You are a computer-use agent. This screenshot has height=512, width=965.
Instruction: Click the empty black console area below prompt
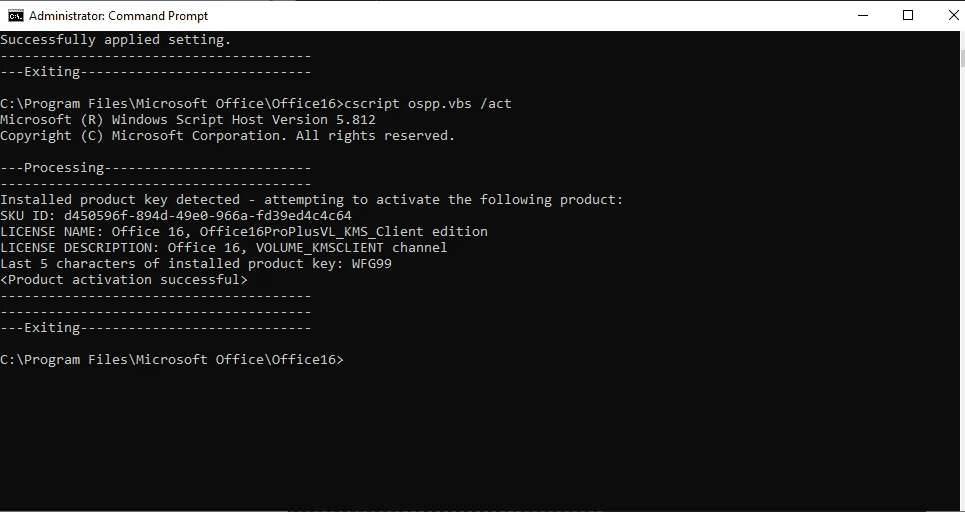click(x=480, y=437)
